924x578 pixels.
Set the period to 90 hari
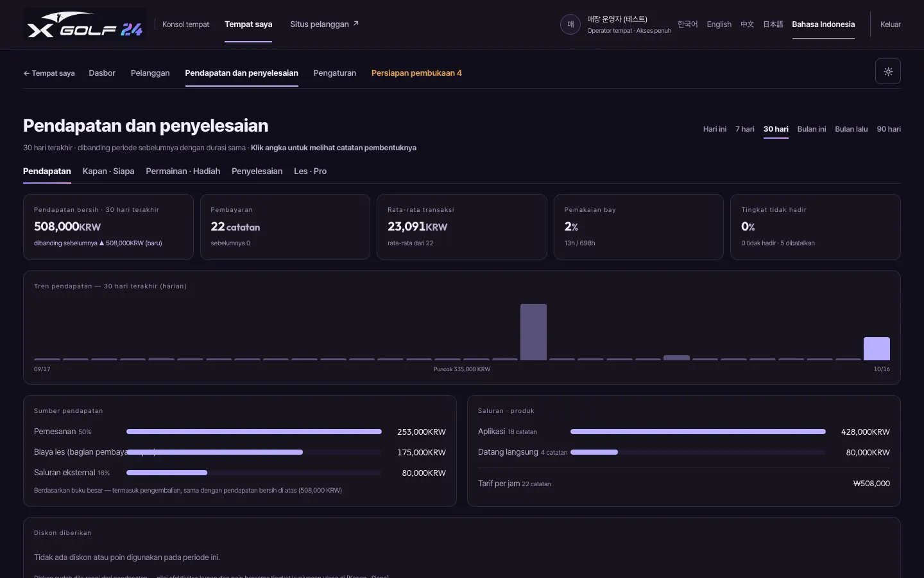[889, 129]
